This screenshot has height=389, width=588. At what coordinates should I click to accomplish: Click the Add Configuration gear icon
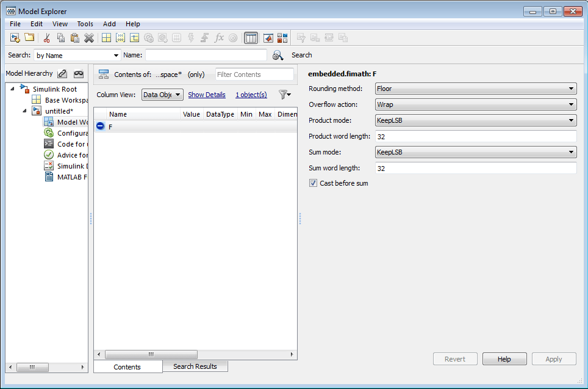pos(148,38)
